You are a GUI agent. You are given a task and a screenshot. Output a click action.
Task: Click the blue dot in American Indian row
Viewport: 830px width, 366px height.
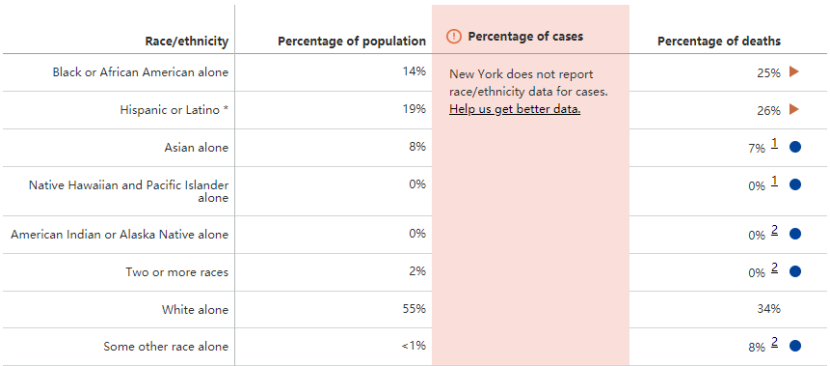(795, 234)
